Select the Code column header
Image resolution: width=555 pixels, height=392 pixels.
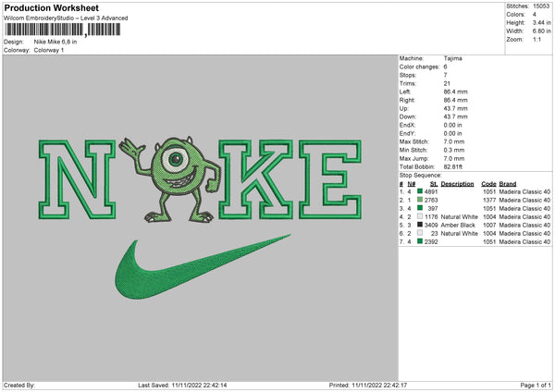tap(488, 184)
